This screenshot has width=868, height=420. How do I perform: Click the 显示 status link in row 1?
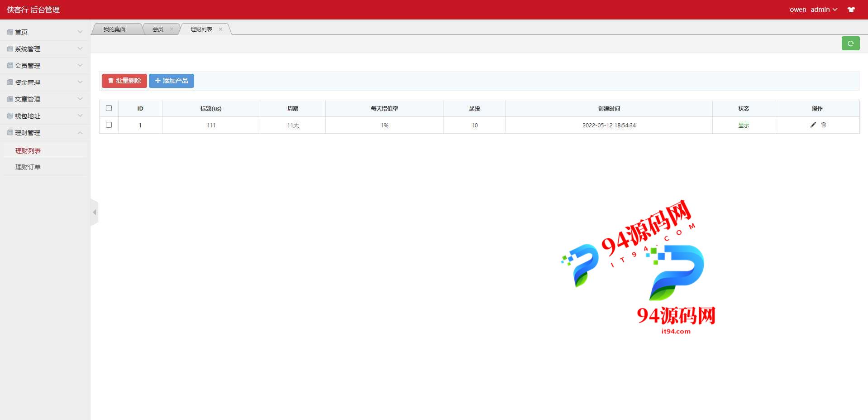[744, 125]
